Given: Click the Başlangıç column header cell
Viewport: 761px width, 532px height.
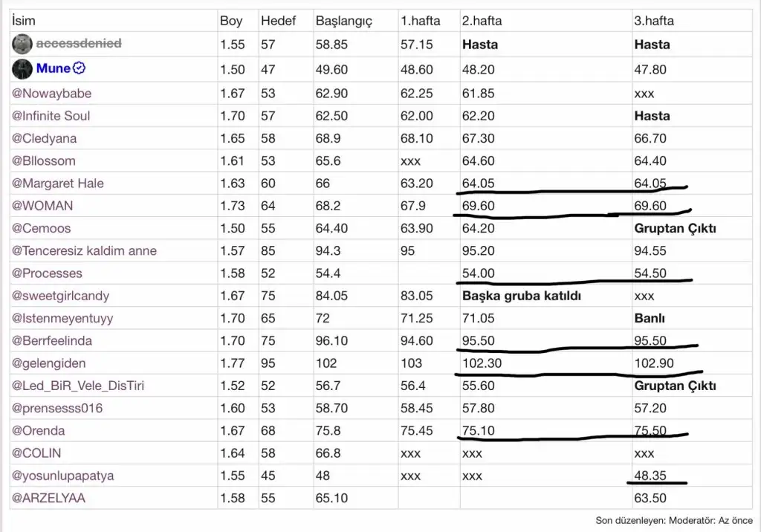Looking at the screenshot, I should 343,21.
